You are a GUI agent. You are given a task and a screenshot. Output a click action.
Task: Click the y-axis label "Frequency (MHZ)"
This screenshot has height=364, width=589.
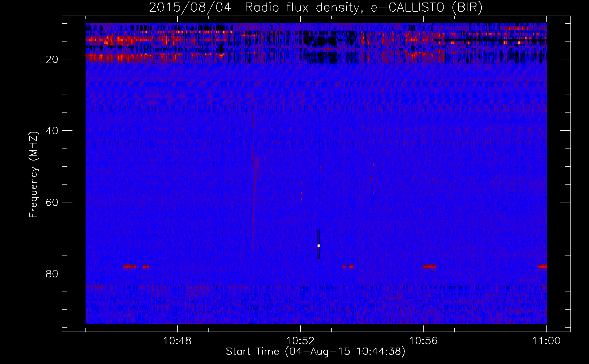pyautogui.click(x=33, y=174)
